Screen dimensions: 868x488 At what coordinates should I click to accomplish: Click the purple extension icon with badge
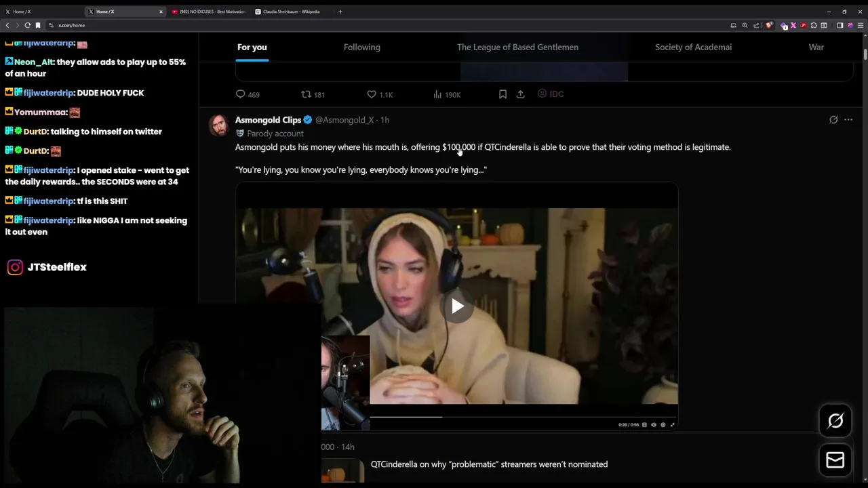784,25
